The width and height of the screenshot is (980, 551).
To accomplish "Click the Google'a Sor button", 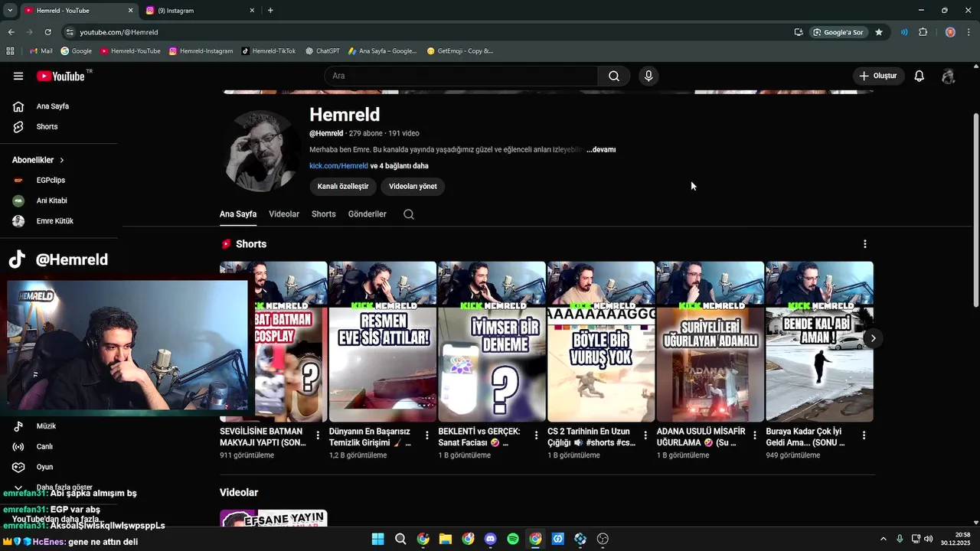I will [838, 32].
